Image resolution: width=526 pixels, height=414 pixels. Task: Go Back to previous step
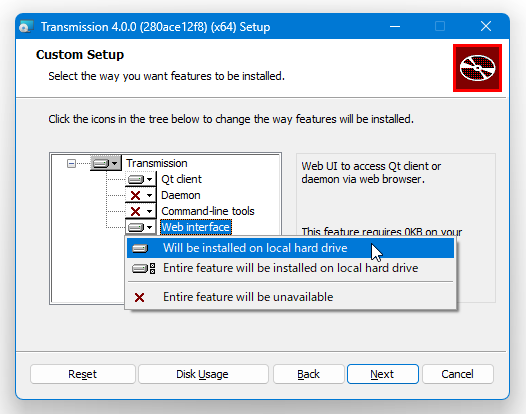[x=309, y=374]
